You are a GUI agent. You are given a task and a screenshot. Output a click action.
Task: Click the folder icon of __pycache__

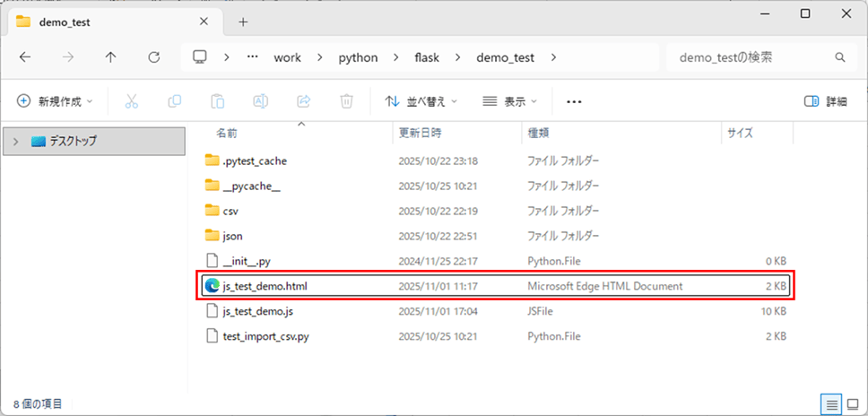tap(212, 186)
